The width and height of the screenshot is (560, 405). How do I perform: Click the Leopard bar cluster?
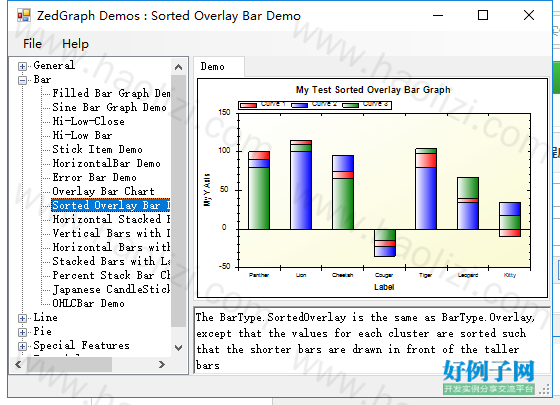click(468, 203)
